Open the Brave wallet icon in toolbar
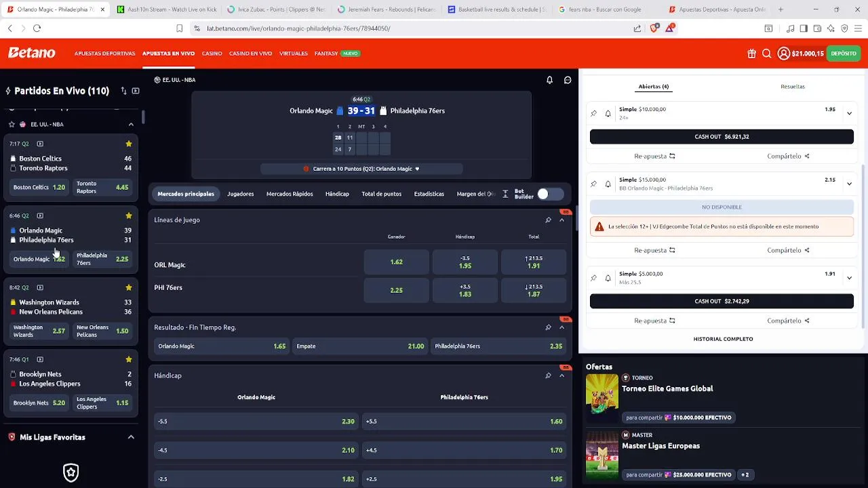 pos(817,28)
